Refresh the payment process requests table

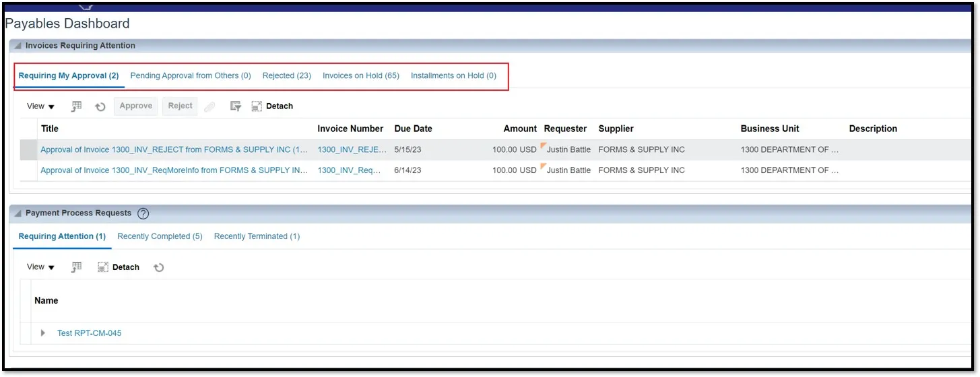(159, 267)
